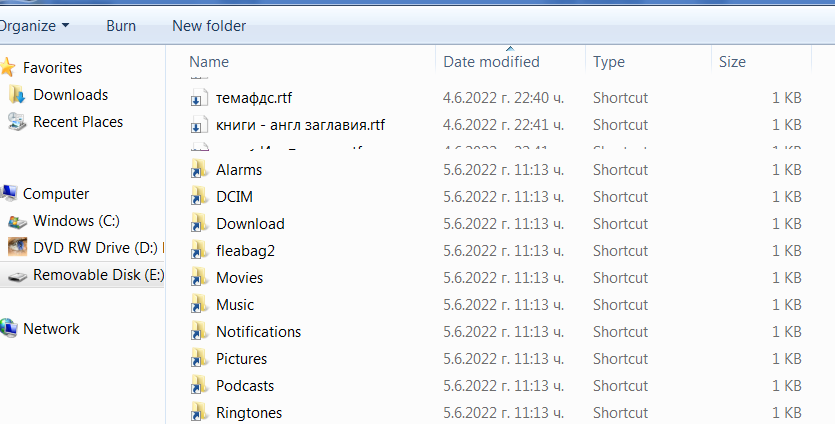This screenshot has height=424, width=835.
Task: Click the Network globe icon
Action: click(x=9, y=328)
